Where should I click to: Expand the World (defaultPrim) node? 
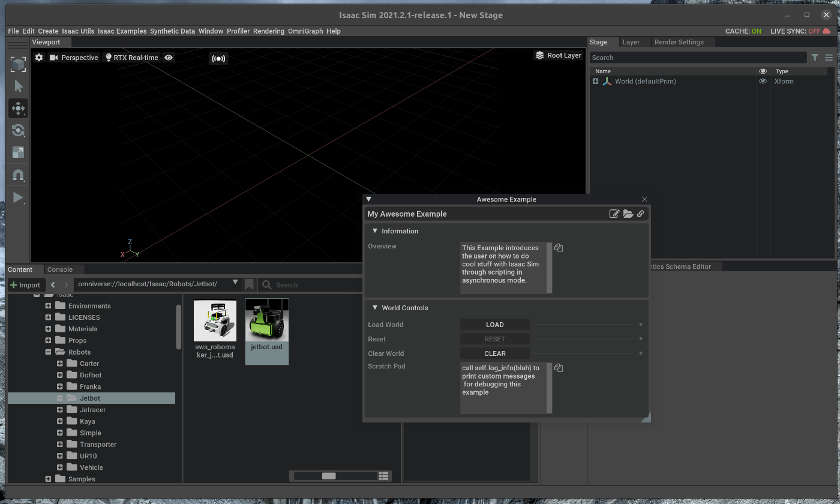coord(596,81)
